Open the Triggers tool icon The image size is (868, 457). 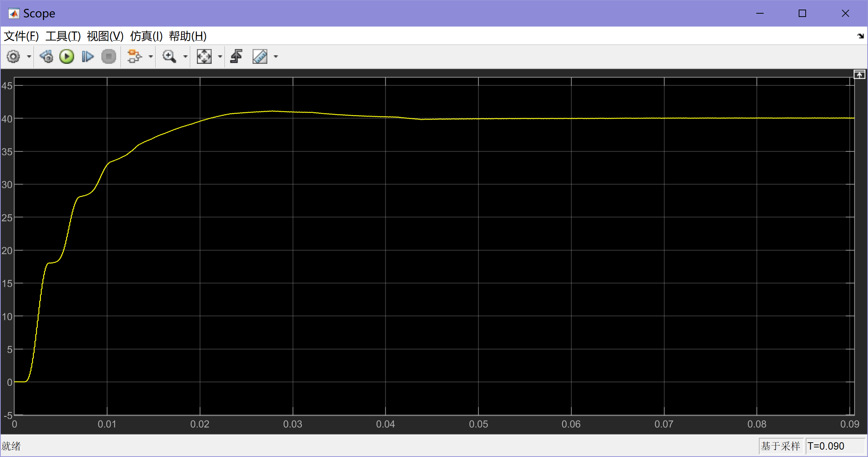236,56
